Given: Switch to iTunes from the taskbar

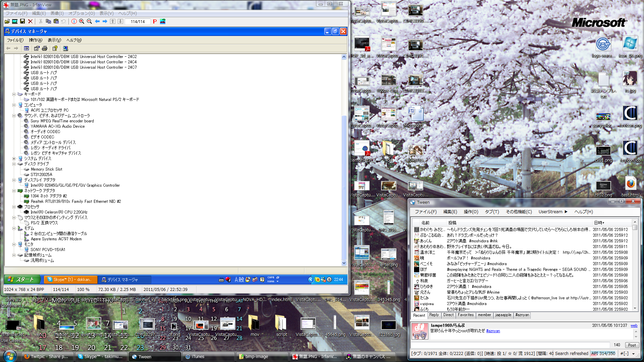Looking at the screenshot, I should [209, 357].
